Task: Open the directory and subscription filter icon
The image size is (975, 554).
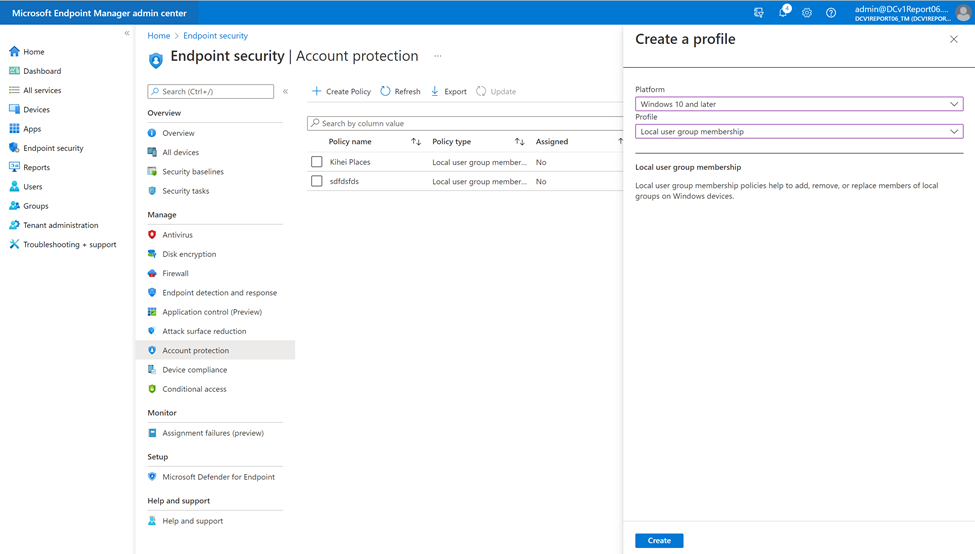Action: [x=759, y=12]
